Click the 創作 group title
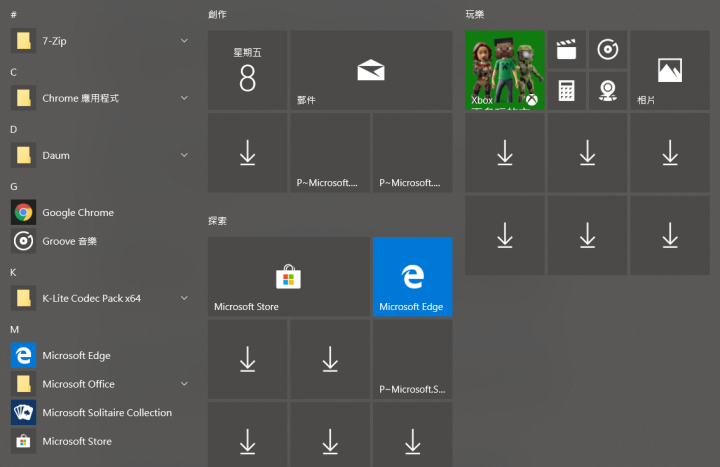720x467 pixels. coord(217,14)
